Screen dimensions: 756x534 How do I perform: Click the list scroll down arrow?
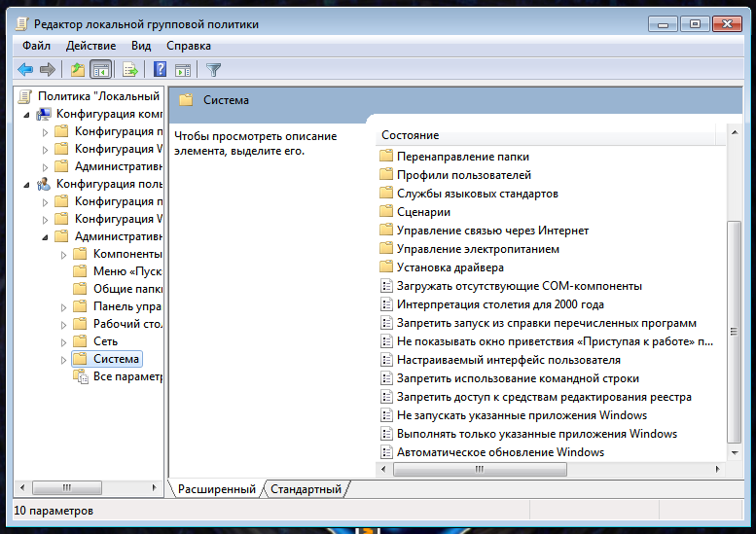[x=735, y=452]
